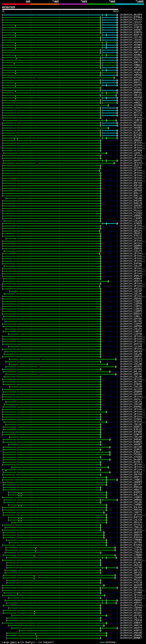The height and width of the screenshot is (644, 146).
Task: Select the UniRef100_Q6P9U5 label
Action: [x=131, y=191]
